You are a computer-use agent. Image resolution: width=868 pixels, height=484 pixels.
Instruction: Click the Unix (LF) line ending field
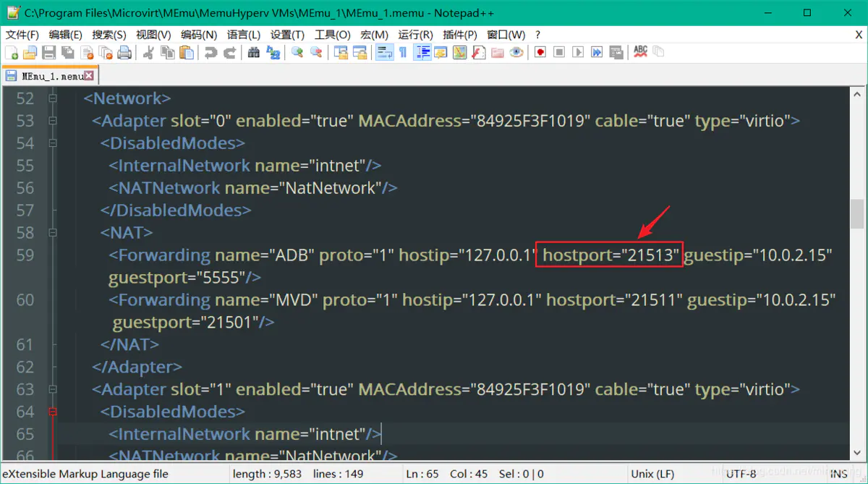673,474
